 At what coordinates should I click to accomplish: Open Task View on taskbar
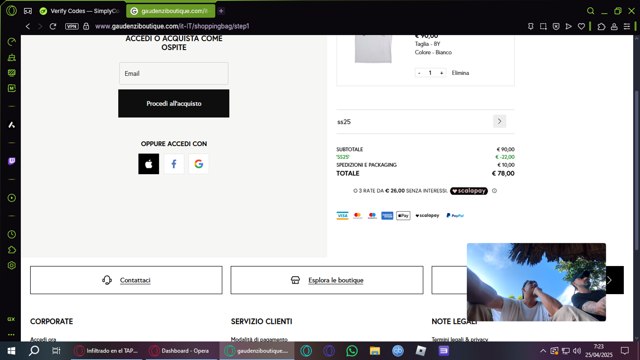tap(56, 351)
